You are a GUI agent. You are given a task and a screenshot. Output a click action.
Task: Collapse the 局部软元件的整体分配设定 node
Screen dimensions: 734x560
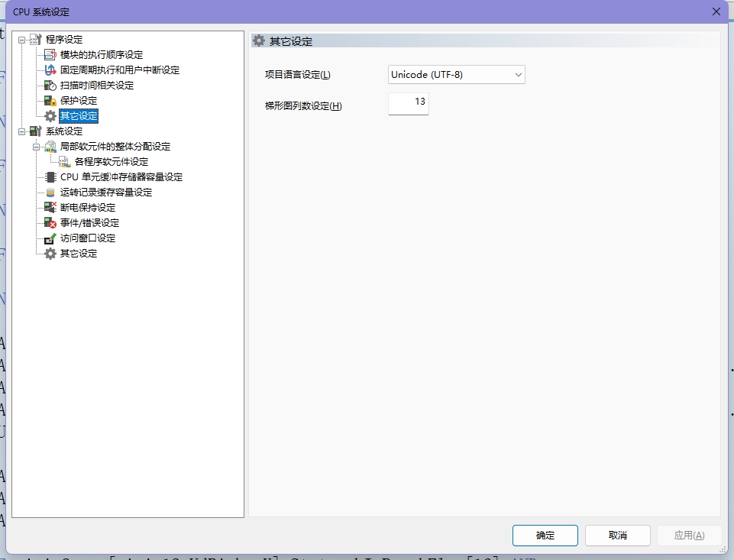[x=36, y=147]
